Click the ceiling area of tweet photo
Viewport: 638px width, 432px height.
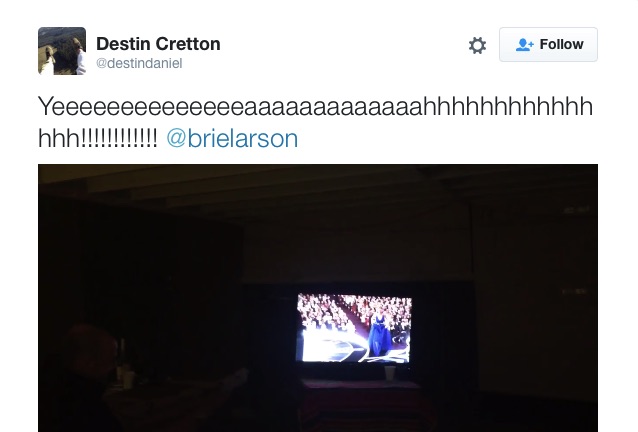coord(318,185)
